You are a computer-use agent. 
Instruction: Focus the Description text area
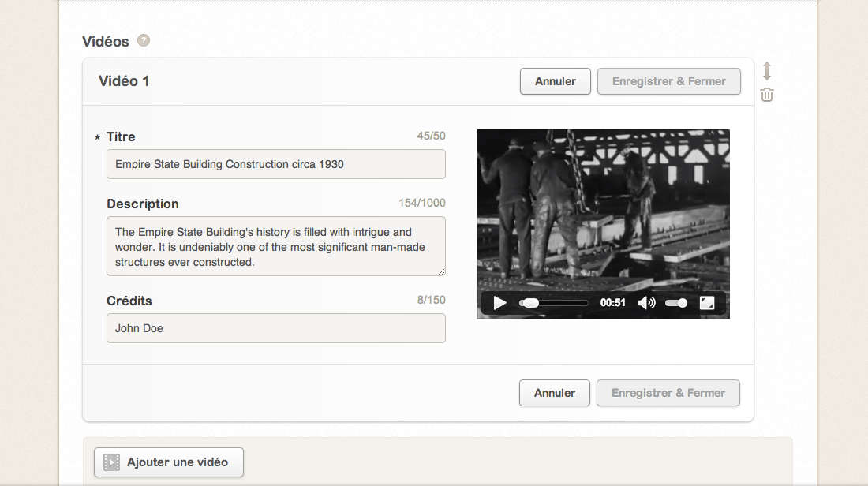click(276, 246)
